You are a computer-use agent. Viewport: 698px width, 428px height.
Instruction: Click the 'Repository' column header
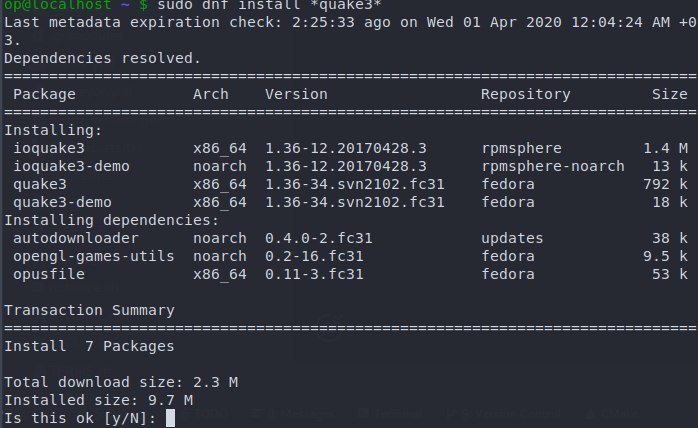526,94
